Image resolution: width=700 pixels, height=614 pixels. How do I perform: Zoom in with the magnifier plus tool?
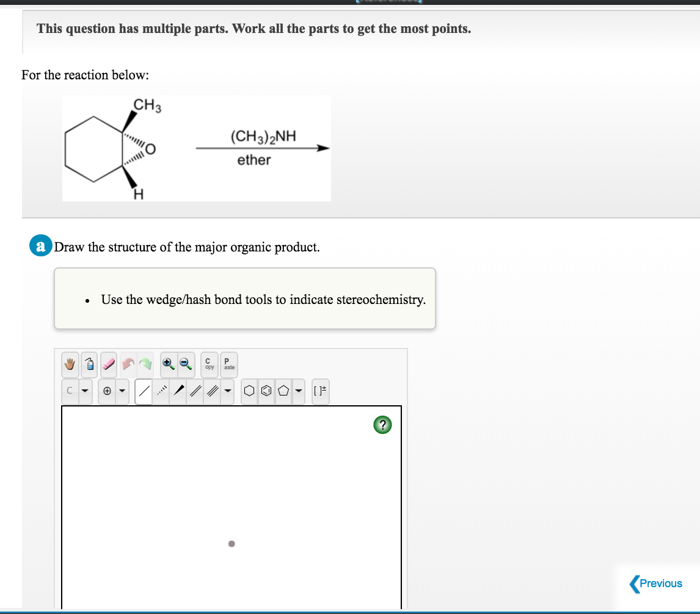tap(167, 364)
